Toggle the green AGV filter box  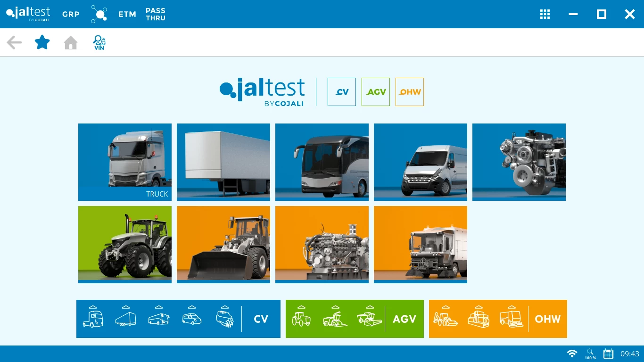[376, 92]
